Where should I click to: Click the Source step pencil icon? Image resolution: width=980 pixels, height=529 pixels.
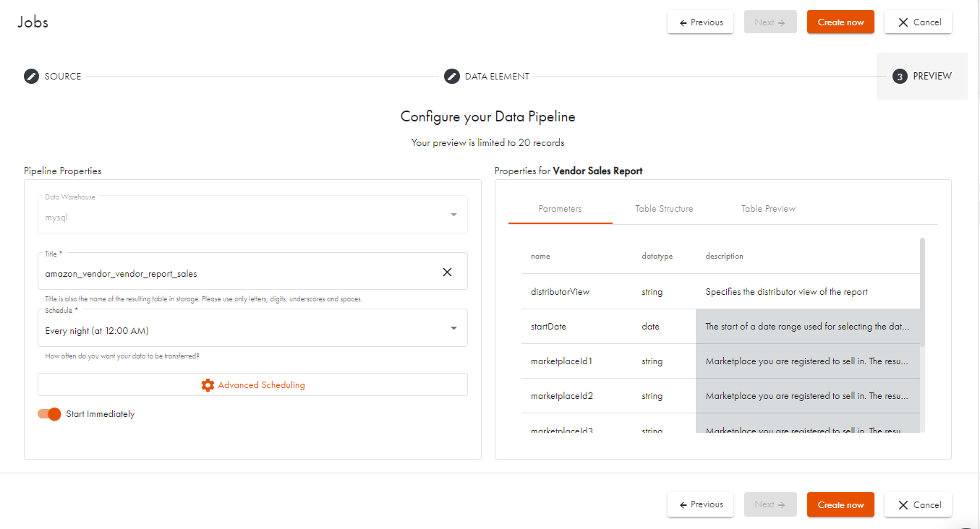click(31, 76)
